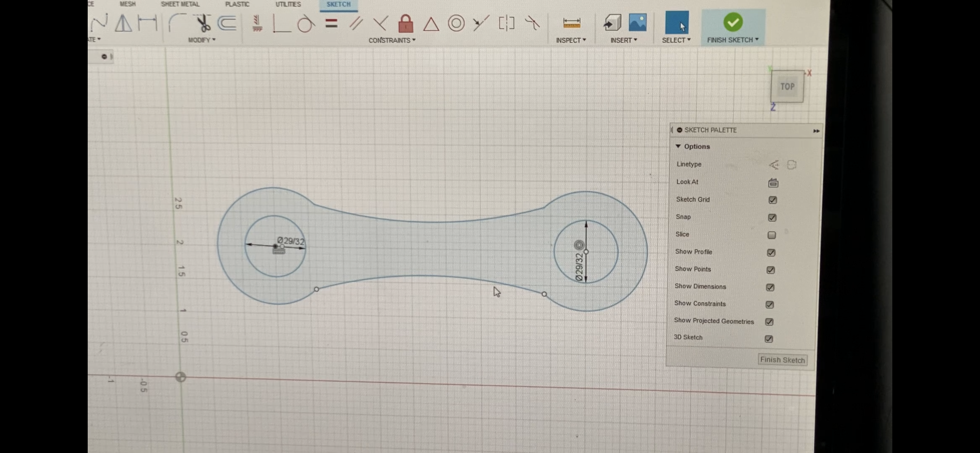Viewport: 980px width, 453px height.
Task: Click the red Fix/Lock constraint
Action: [406, 23]
